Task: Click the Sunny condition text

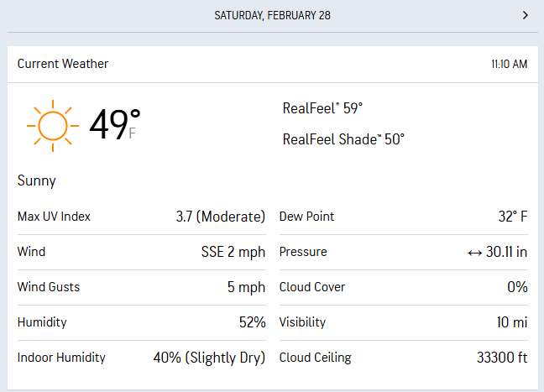Action: click(37, 180)
